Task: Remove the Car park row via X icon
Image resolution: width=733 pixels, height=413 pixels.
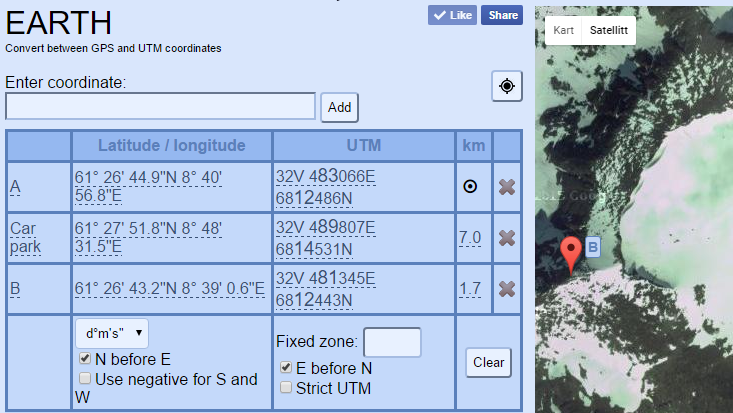Action: (507, 238)
